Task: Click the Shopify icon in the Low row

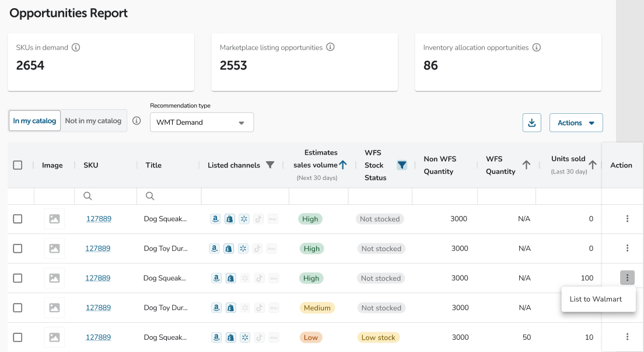Action: (x=231, y=337)
